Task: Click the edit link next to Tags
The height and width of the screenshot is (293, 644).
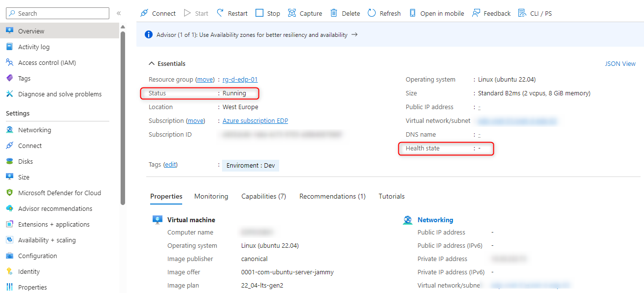Action: pyautogui.click(x=170, y=165)
